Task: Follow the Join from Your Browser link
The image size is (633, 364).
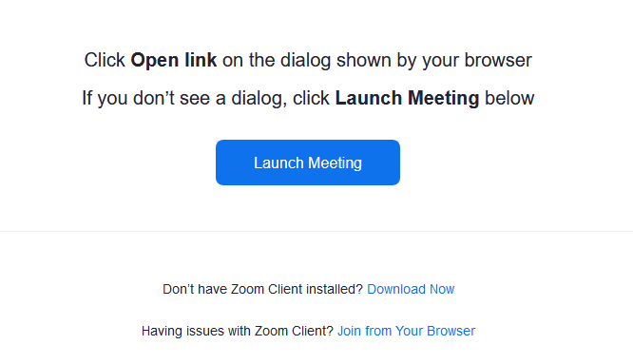Action: tap(406, 331)
